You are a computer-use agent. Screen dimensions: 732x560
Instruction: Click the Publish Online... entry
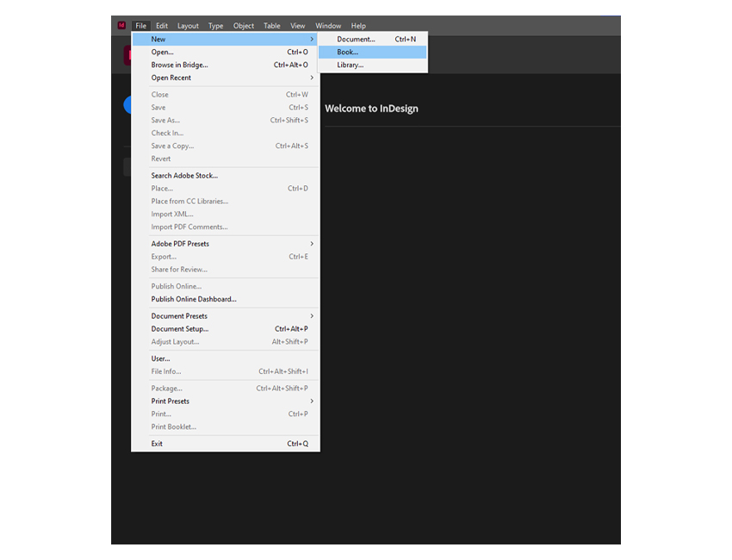pyautogui.click(x=226, y=286)
